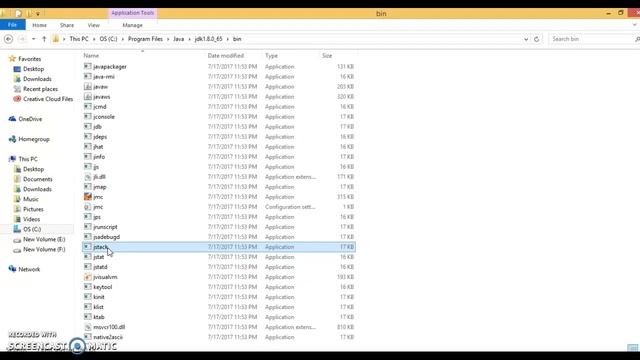Select the jstatd file name
640x360 pixels.
coord(100,267)
